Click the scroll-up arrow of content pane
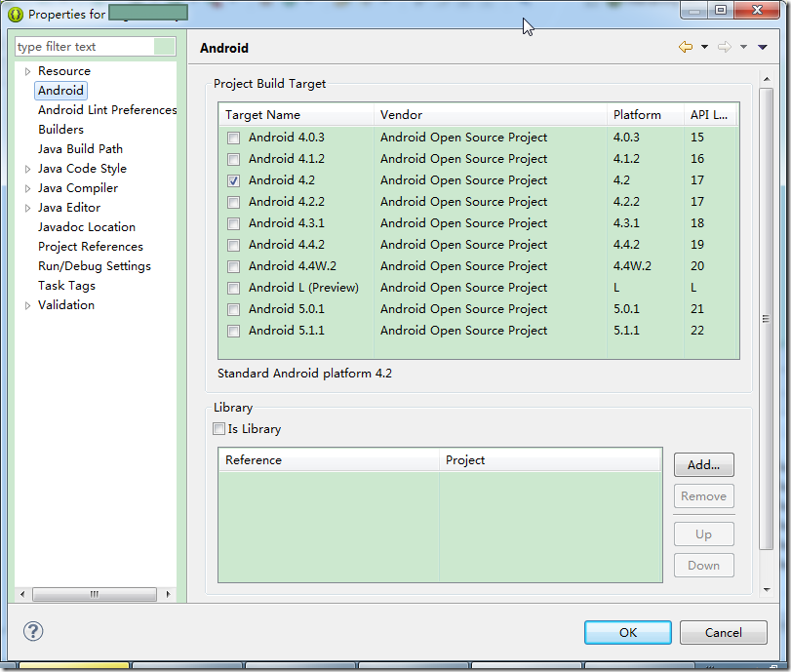Image resolution: width=791 pixels, height=672 pixels. coord(767,79)
